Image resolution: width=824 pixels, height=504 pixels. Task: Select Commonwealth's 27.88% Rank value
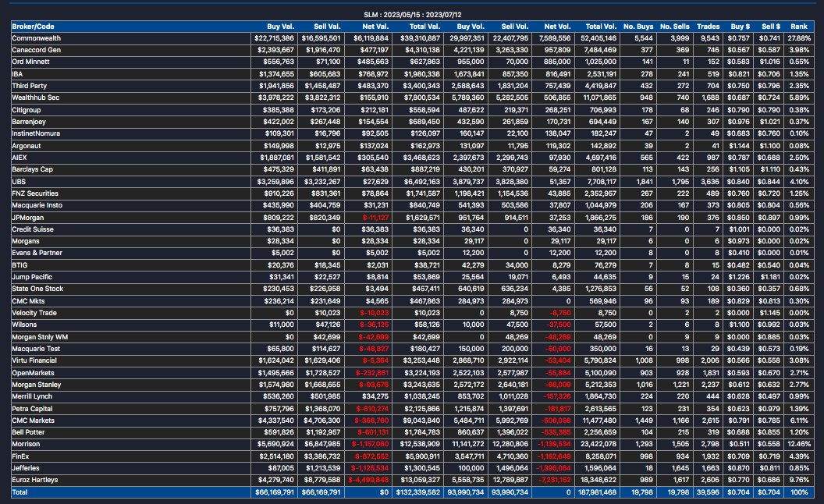(x=799, y=38)
